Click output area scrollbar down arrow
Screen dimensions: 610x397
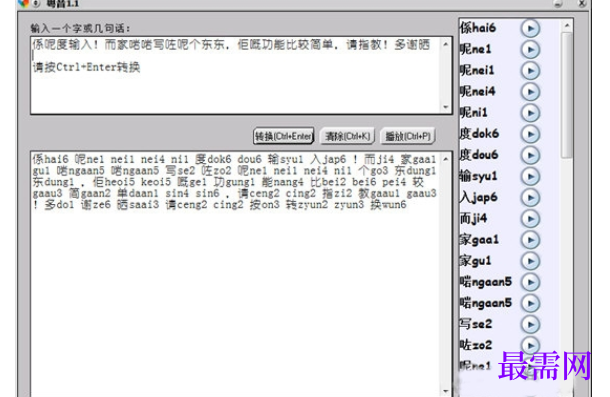(446, 391)
